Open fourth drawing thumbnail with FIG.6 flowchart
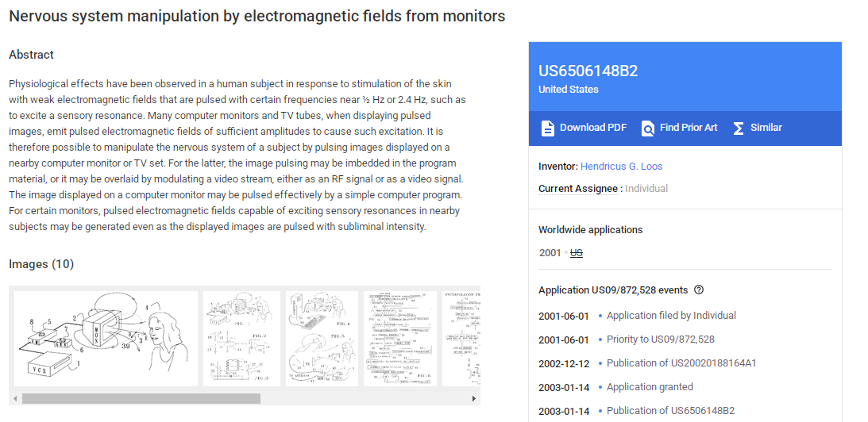 [x=400, y=339]
